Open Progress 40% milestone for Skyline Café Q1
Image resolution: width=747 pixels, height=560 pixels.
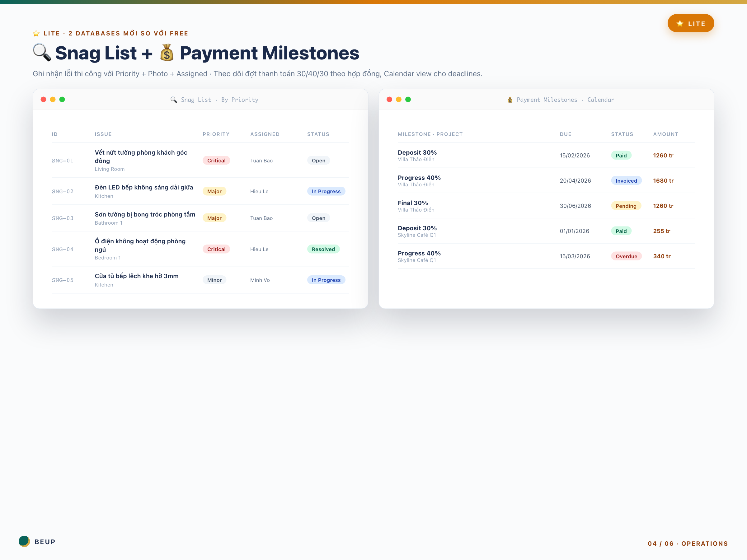(x=419, y=254)
